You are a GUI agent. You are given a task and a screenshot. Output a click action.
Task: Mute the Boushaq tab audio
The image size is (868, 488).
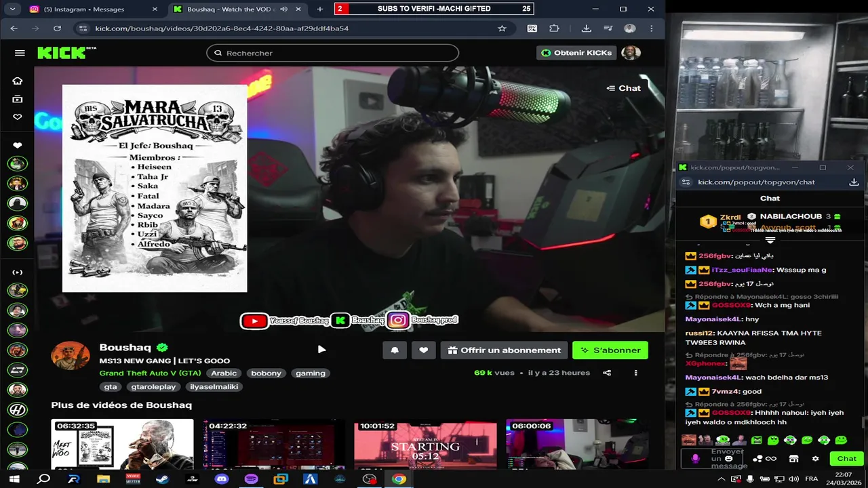283,9
